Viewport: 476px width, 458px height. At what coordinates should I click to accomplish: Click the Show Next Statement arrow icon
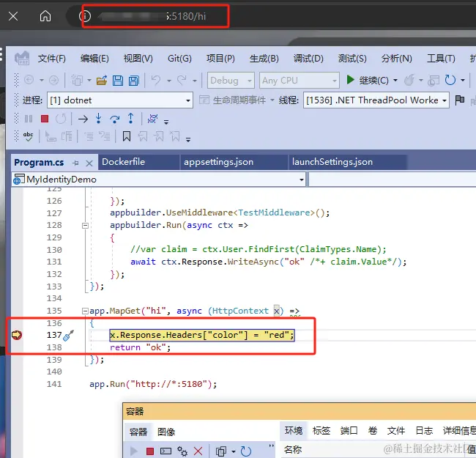(83, 119)
